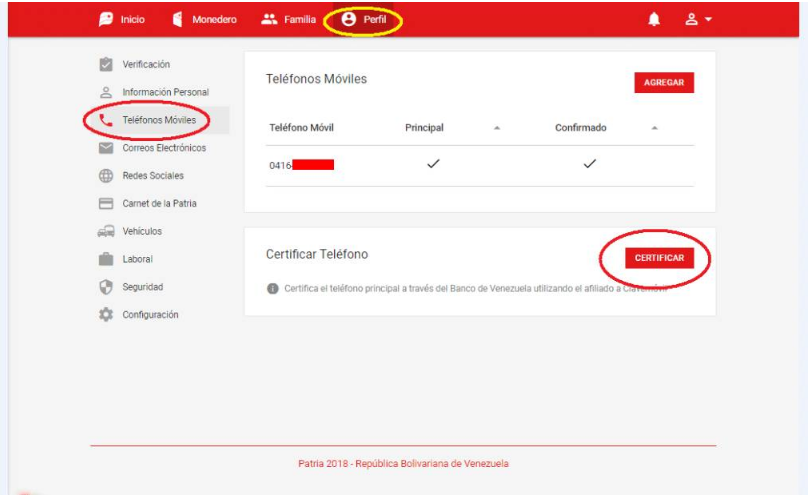Click the Verificación checkmark icon
Image resolution: width=810 pixels, height=501 pixels.
point(105,65)
